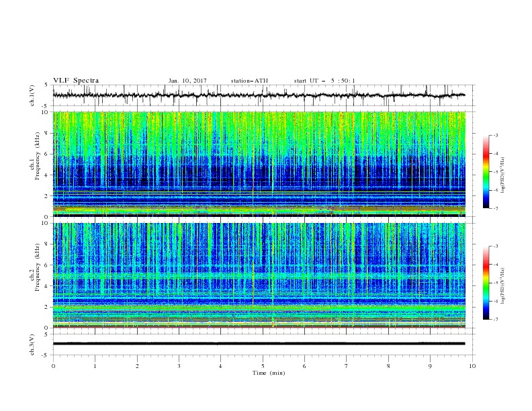Select the "start UT = 5 :50: 1" text
Image resolution: width=532 pixels, height=411 pixels.
click(324, 81)
